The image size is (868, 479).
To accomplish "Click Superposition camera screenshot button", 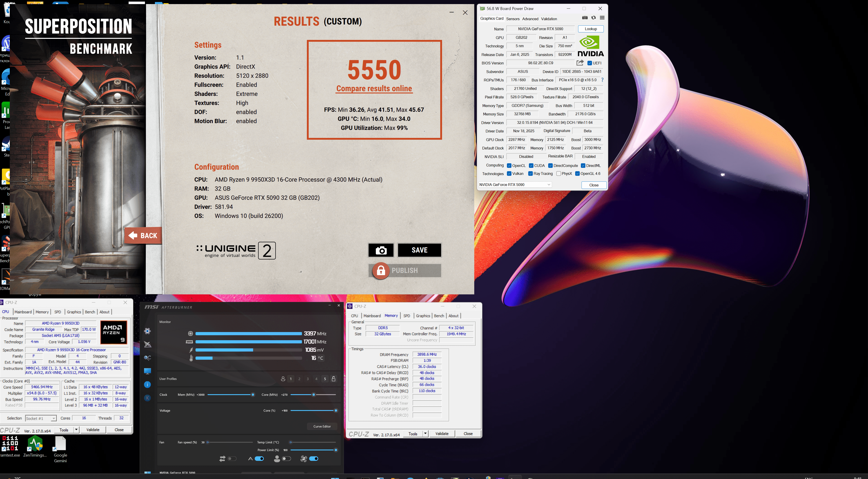I will 381,250.
